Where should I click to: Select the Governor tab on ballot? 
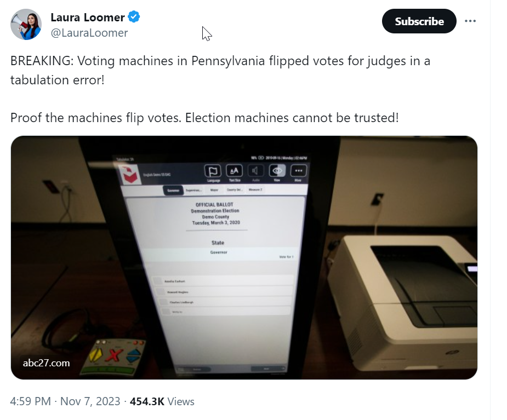[x=173, y=191]
